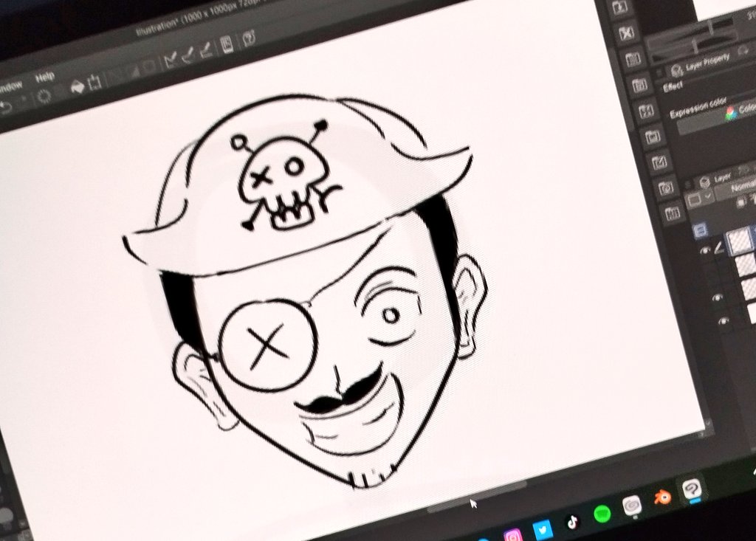Click the second snap pen icon in command bar
Viewport: 756px width, 541px height.
tap(188, 55)
